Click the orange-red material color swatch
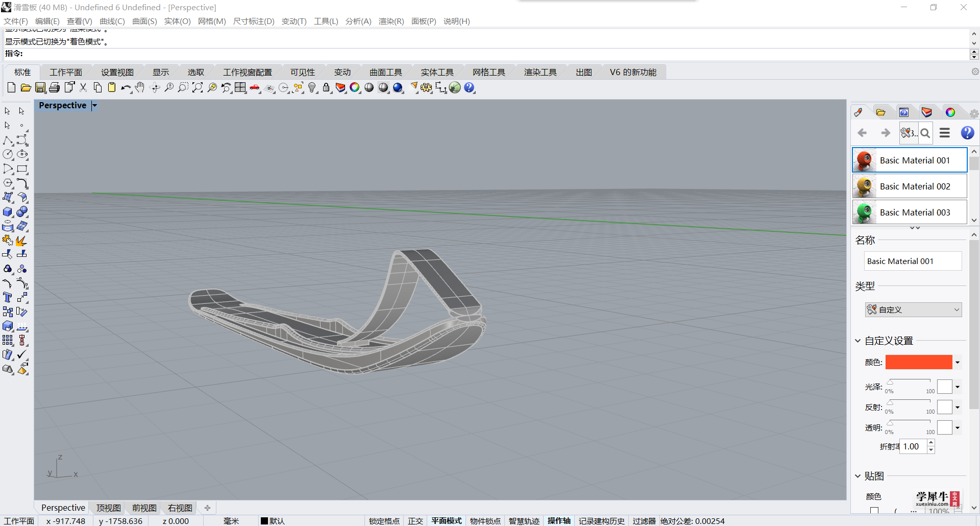980x526 pixels. pyautogui.click(x=919, y=362)
